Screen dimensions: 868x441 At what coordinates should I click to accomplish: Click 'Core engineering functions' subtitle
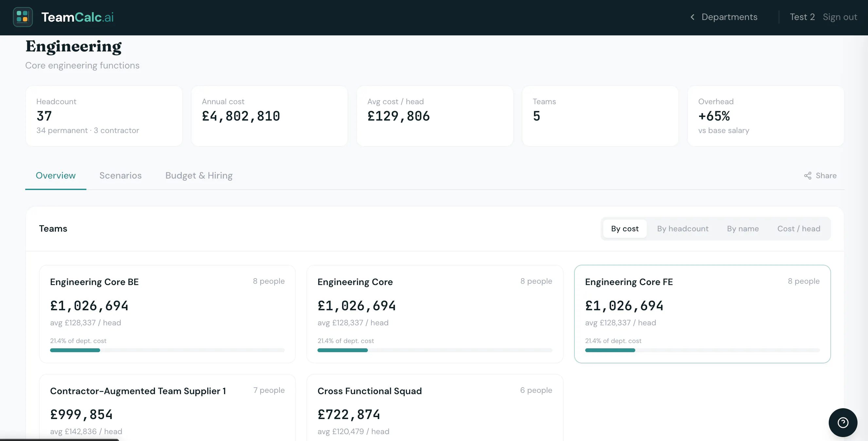tap(82, 66)
